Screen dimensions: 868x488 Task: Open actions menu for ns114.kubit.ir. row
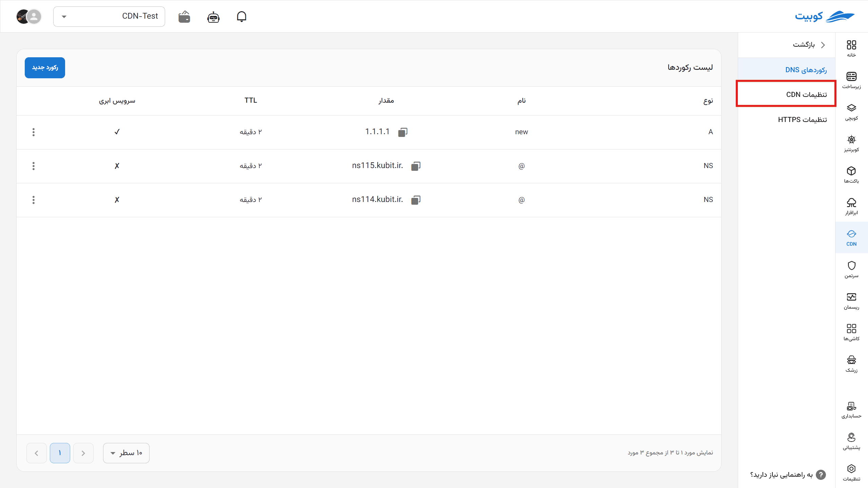[33, 200]
